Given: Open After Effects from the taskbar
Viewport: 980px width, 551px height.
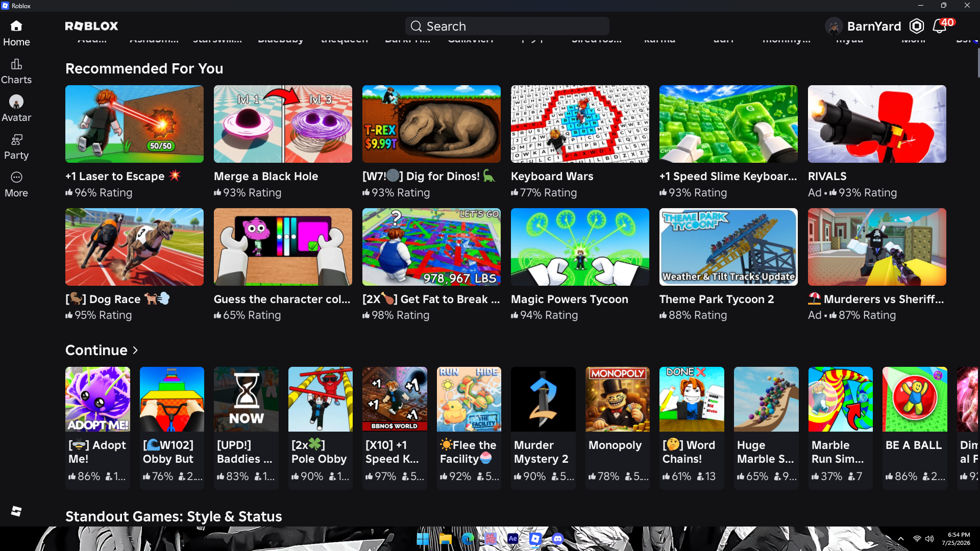Looking at the screenshot, I should 513,539.
